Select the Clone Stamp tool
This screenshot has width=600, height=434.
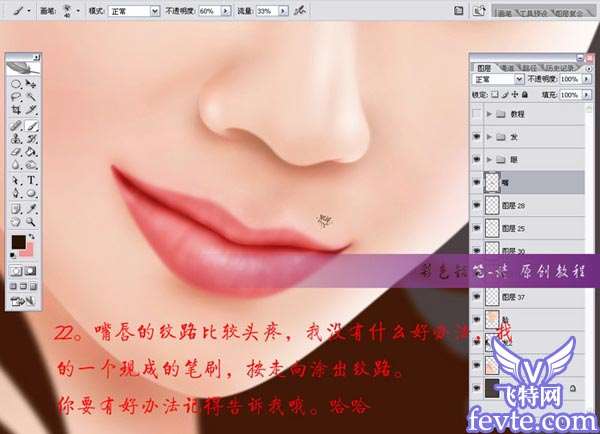(16, 139)
